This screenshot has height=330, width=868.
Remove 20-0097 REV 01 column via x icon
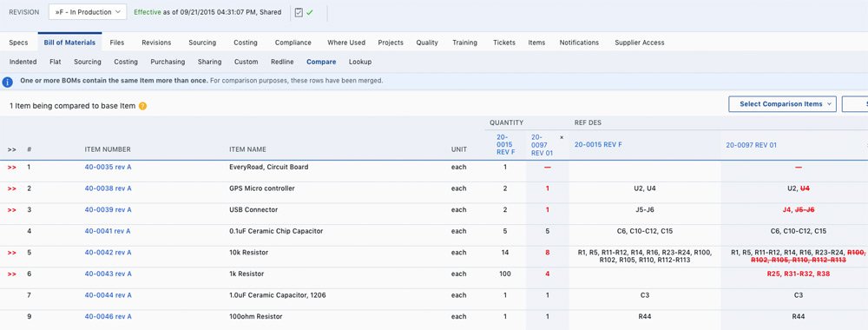(562, 136)
